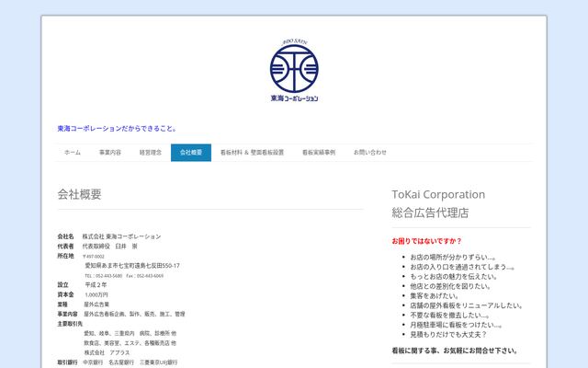Click the 総合広告代理店 sidebar heading
Image resolution: width=588 pixels, height=368 pixels.
click(x=430, y=213)
